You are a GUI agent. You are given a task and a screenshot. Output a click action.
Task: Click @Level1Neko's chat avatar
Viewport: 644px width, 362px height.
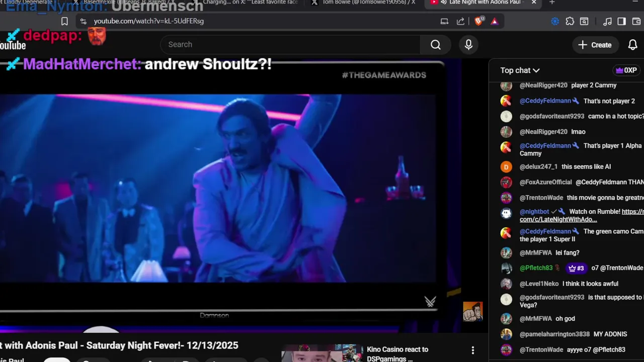[x=506, y=284]
